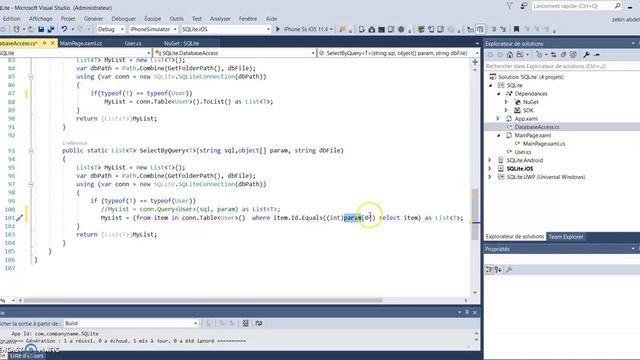This screenshot has height=360, width=640.
Task: Collapse all icon in Solution Explorer toolbar
Action: pyautogui.click(x=563, y=55)
